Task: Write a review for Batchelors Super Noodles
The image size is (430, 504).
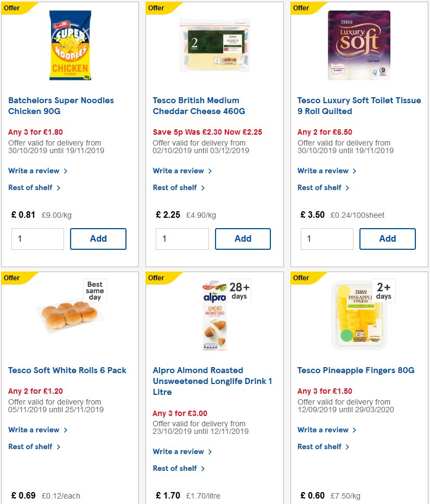Action: pos(34,171)
